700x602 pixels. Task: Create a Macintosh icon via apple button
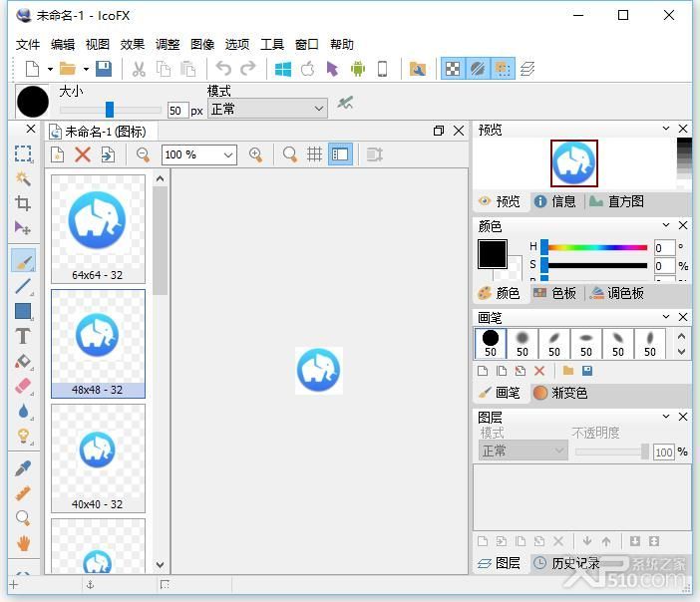click(x=307, y=69)
